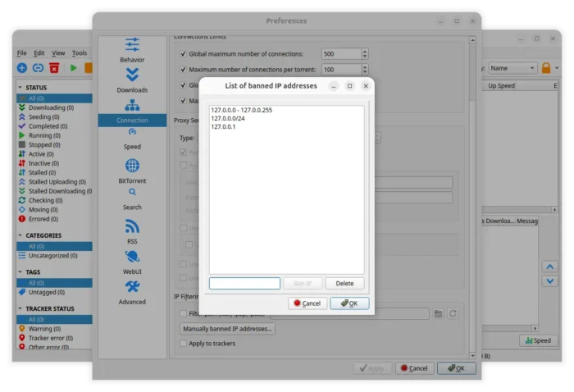Toggle the Filter path checkbox in IP Filtering

[183, 313]
